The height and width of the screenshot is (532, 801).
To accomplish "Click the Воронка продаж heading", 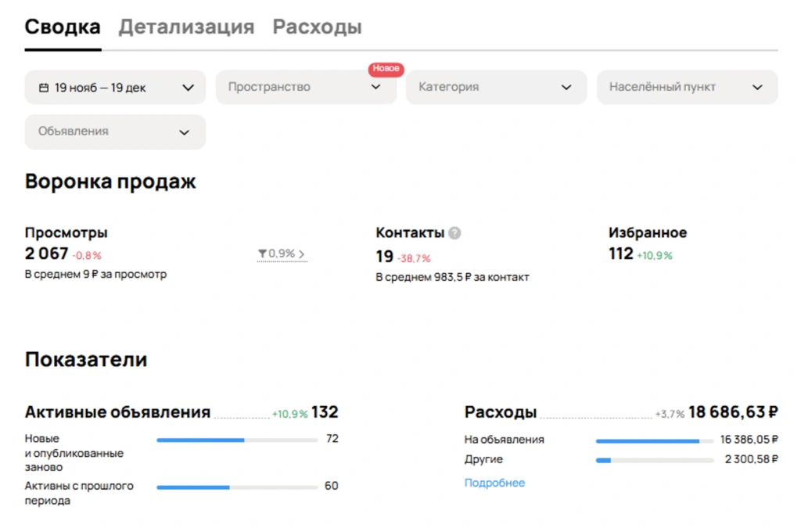I will [x=110, y=182].
